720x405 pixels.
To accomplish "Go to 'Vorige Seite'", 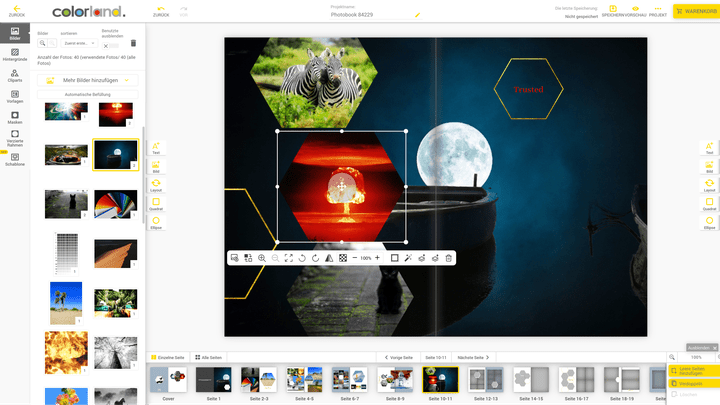I will (x=400, y=357).
